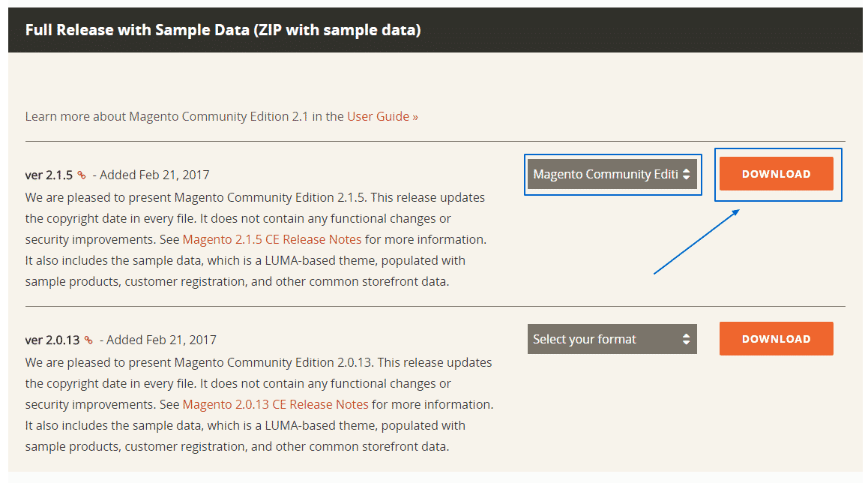
Task: Open the Select your format dropdown for ver 2.0.13
Action: click(x=612, y=339)
